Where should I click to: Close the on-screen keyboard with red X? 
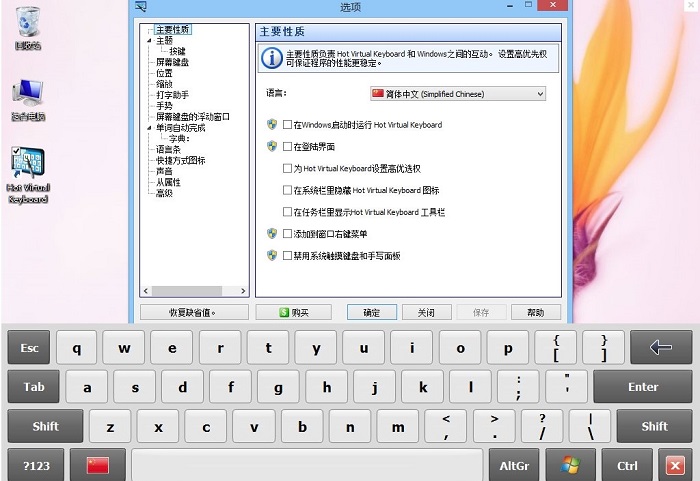(675, 466)
